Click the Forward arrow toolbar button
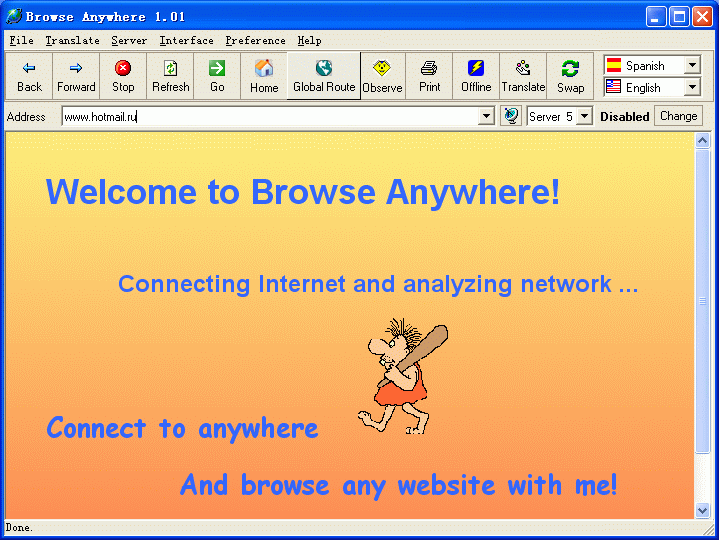Screen dimensions: 719x540 point(76,76)
